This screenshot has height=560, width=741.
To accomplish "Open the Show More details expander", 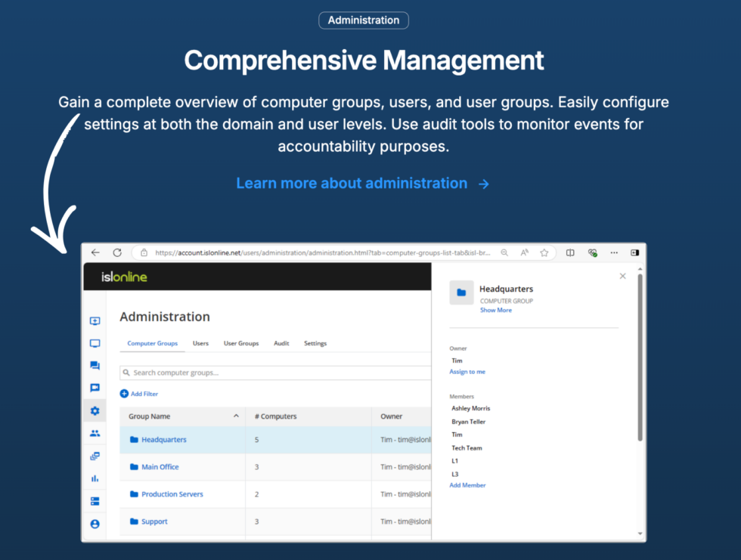I will click(x=496, y=310).
